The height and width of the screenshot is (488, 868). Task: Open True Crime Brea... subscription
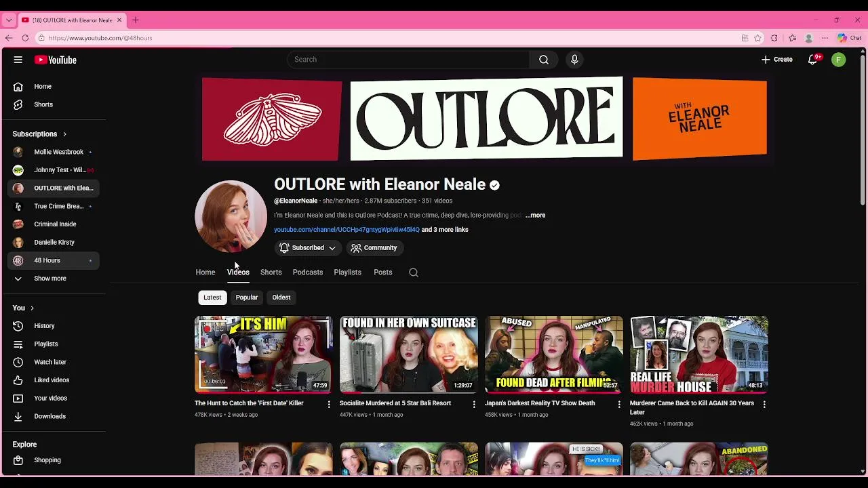click(x=54, y=206)
